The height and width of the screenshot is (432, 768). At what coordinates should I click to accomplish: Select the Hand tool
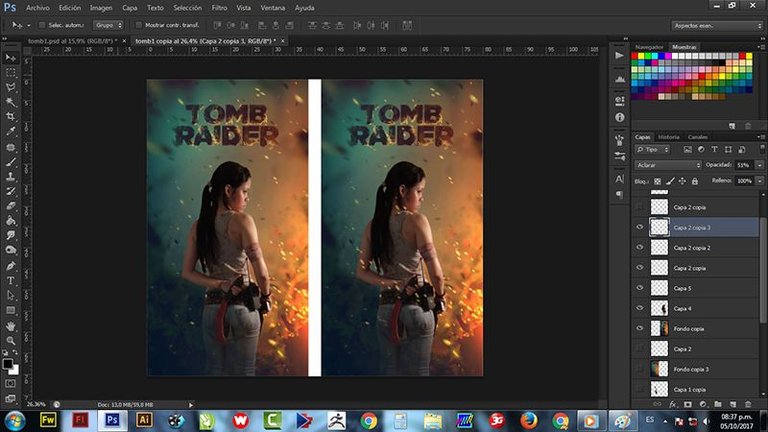(10, 326)
